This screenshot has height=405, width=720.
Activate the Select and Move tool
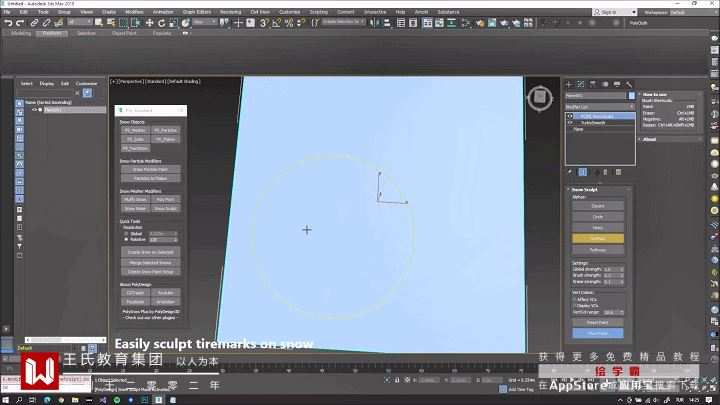[x=149, y=22]
